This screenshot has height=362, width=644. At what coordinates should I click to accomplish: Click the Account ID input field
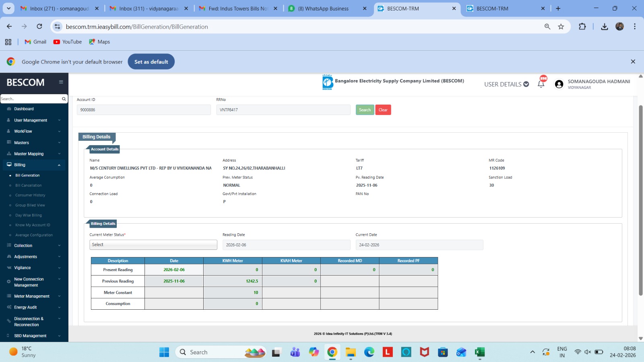[144, 110]
